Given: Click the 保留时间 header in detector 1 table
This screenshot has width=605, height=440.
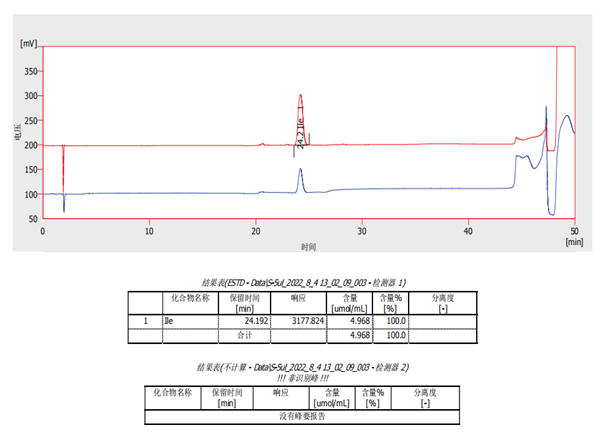Looking at the screenshot, I should tap(245, 303).
